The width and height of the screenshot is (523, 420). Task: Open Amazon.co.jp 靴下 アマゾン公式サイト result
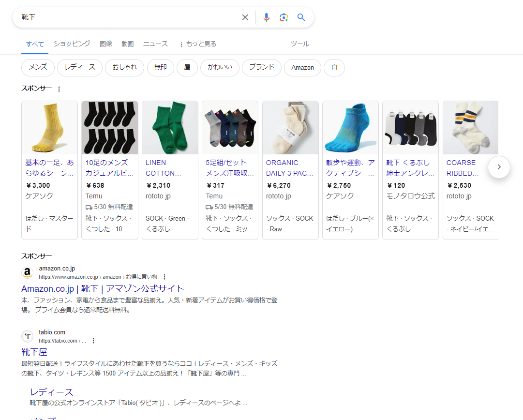tap(103, 288)
